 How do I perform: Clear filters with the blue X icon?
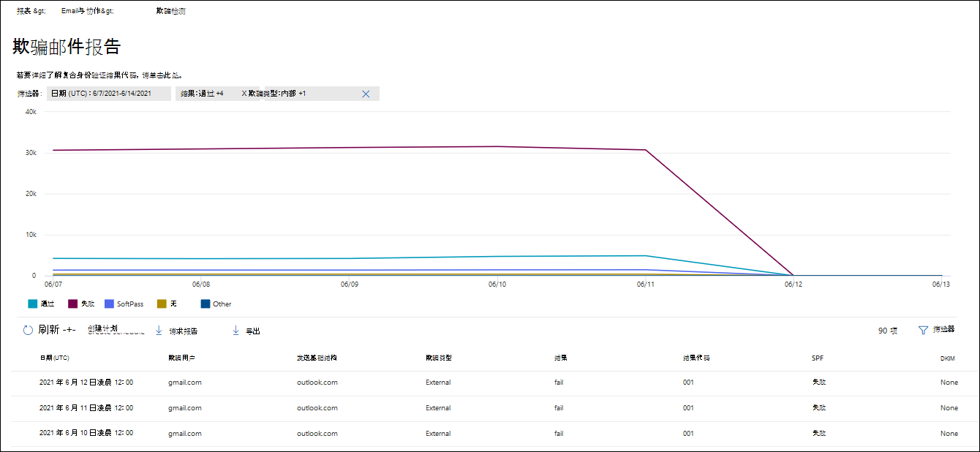tap(366, 94)
